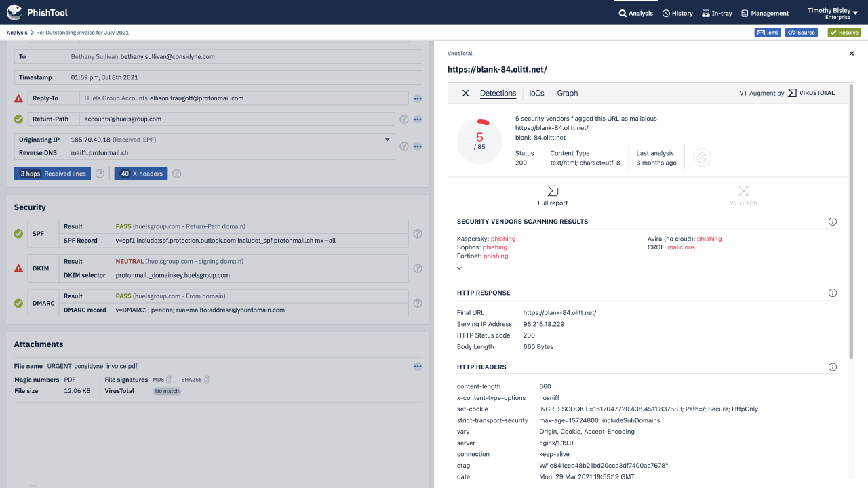Click Reply-To warning triangle icon
Viewport: 868px width, 488px height.
(x=19, y=98)
